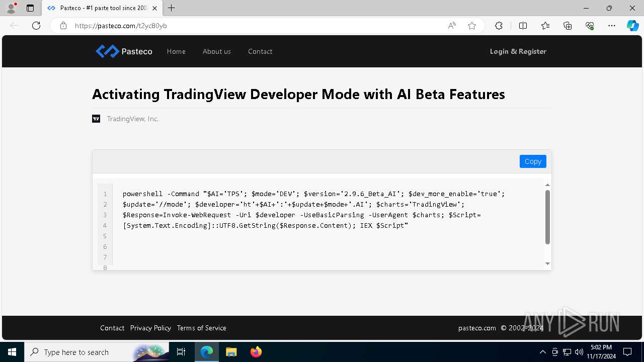Click the taskbar search box
Image resolution: width=644 pixels, height=362 pixels.
(97, 352)
